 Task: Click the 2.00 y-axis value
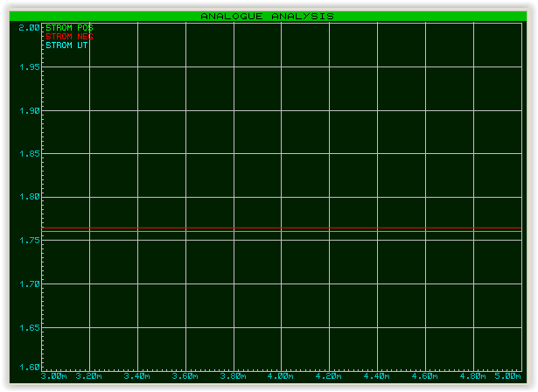(x=29, y=28)
